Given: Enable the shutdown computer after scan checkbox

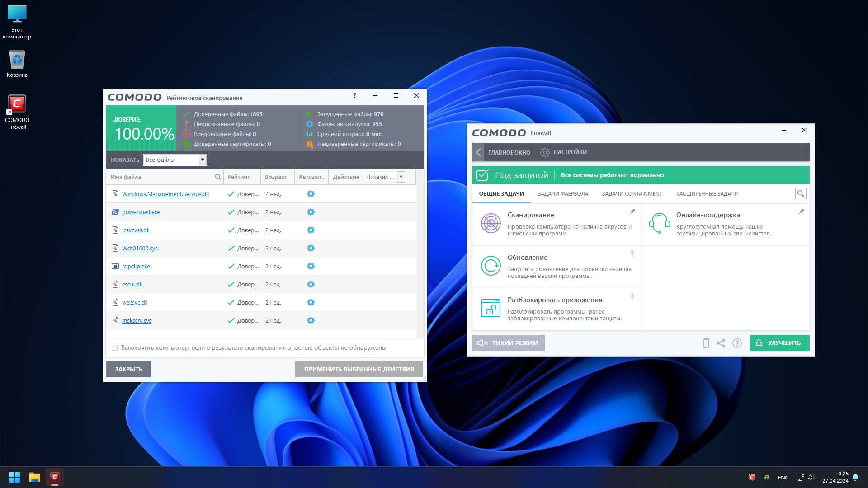Looking at the screenshot, I should pyautogui.click(x=115, y=348).
